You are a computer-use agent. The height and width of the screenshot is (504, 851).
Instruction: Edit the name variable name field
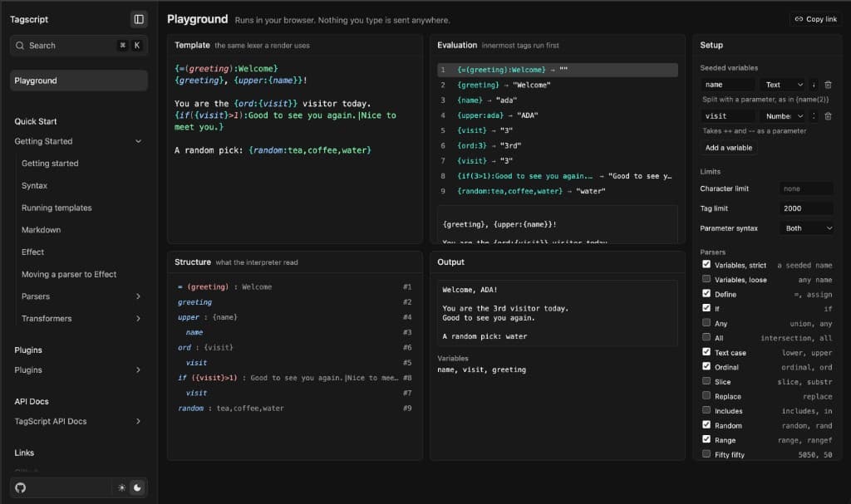coord(728,85)
